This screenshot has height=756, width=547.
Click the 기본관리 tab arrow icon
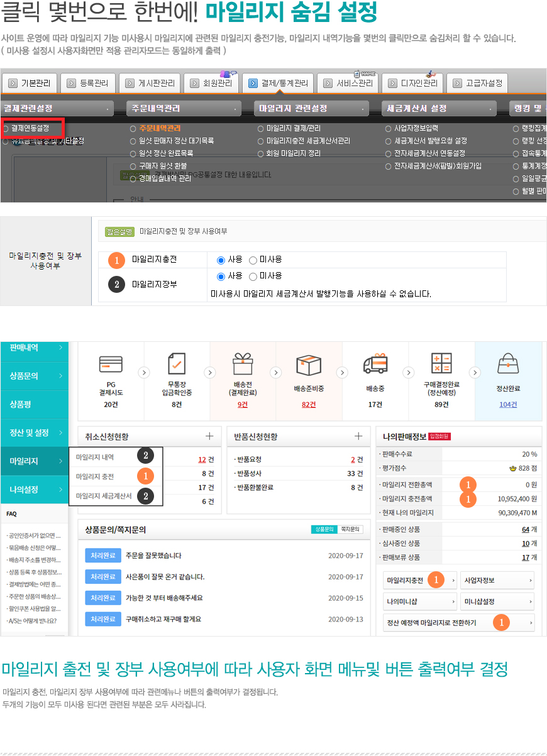coord(12,83)
